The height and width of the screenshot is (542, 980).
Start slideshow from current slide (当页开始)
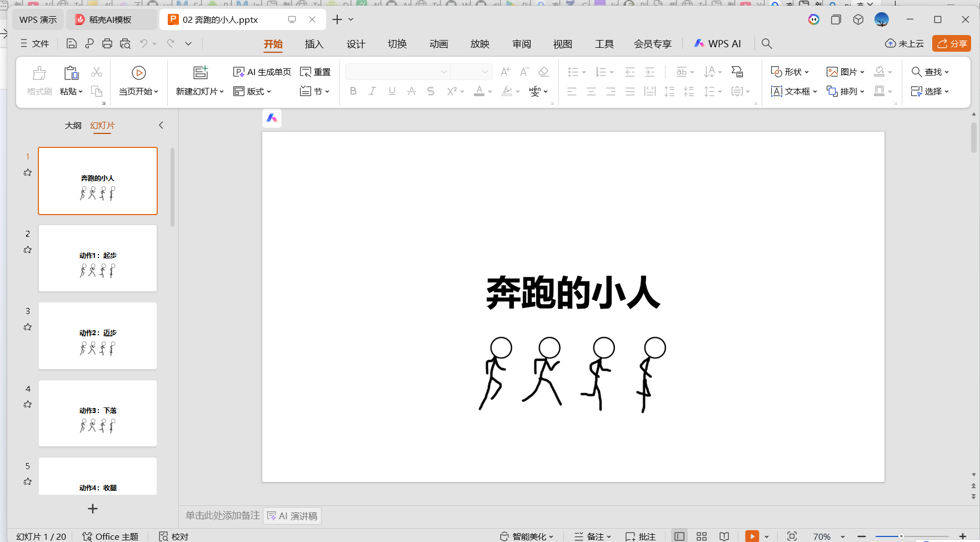(138, 81)
